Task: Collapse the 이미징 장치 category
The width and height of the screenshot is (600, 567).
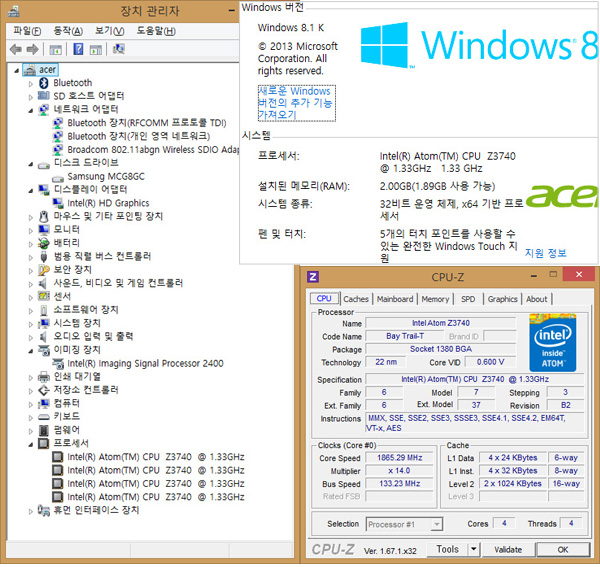Action: (31, 351)
